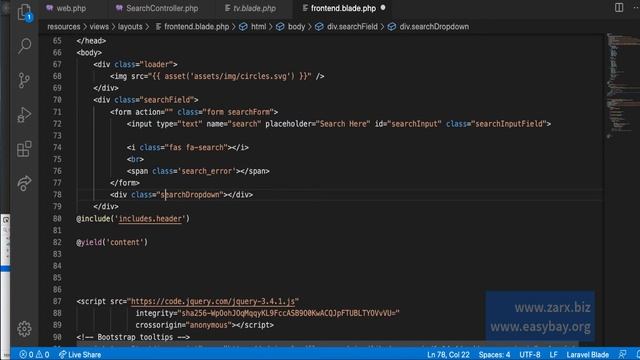Screen dimensions: 640x360
Task: Click the "loader" class value
Action: pos(157,64)
